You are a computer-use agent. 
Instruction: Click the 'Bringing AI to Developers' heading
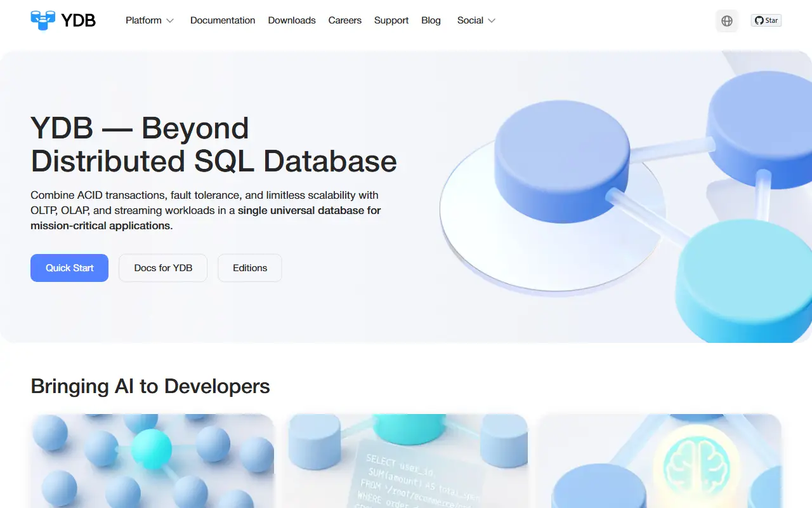click(150, 386)
